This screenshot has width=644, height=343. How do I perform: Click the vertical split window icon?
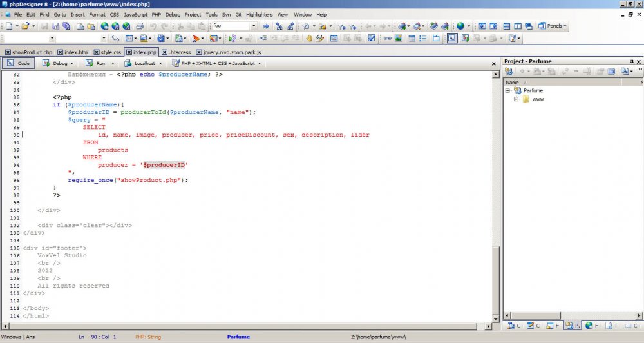tap(518, 26)
